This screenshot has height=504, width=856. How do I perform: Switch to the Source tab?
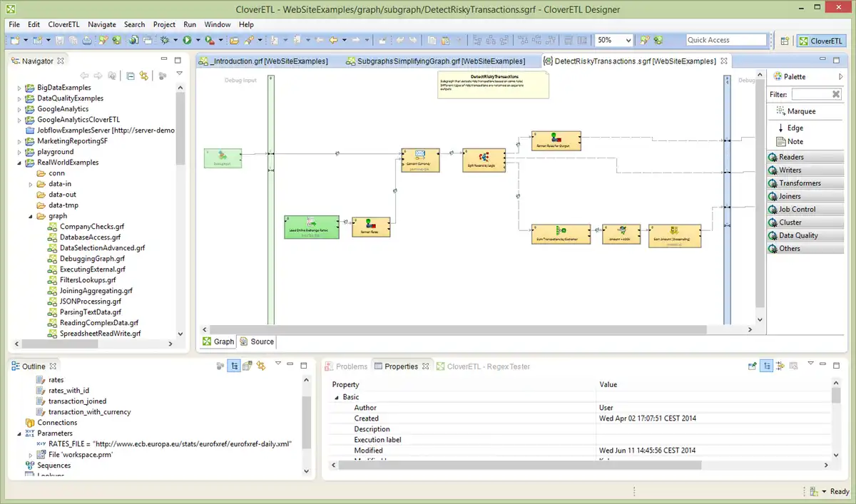256,341
